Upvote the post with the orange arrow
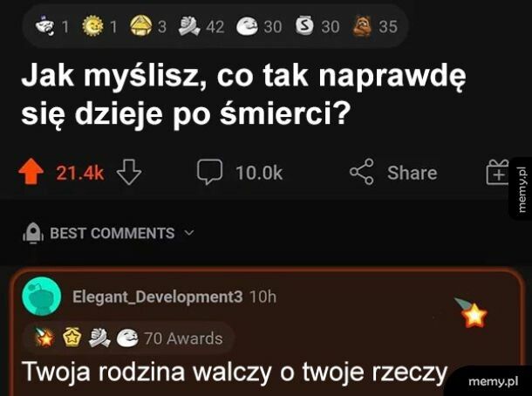Viewport: 532px width, 396px height. coord(31,171)
